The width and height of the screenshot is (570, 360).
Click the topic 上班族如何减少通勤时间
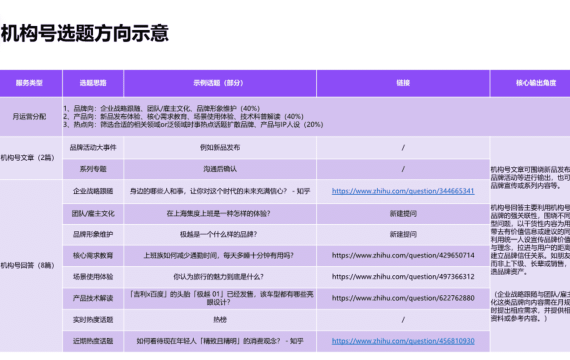[218, 255]
